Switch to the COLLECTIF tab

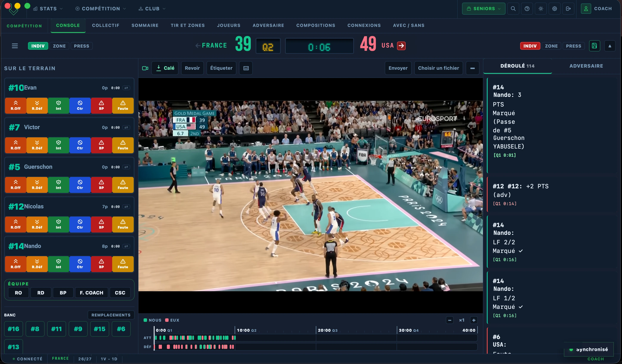tap(106, 25)
